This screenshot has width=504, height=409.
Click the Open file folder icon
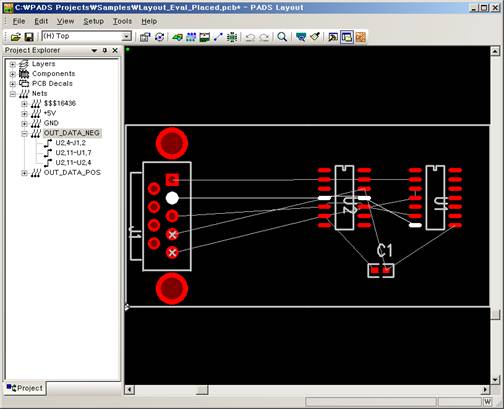(x=16, y=37)
